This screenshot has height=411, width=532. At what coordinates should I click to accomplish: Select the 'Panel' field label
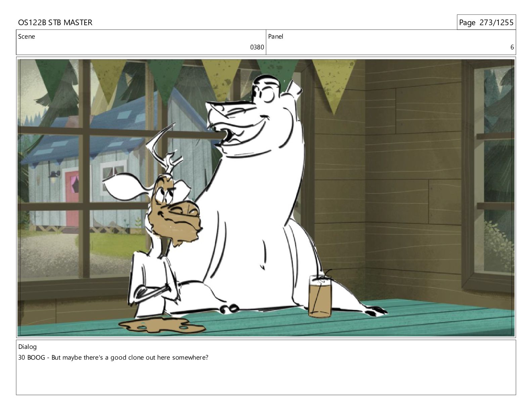(276, 37)
